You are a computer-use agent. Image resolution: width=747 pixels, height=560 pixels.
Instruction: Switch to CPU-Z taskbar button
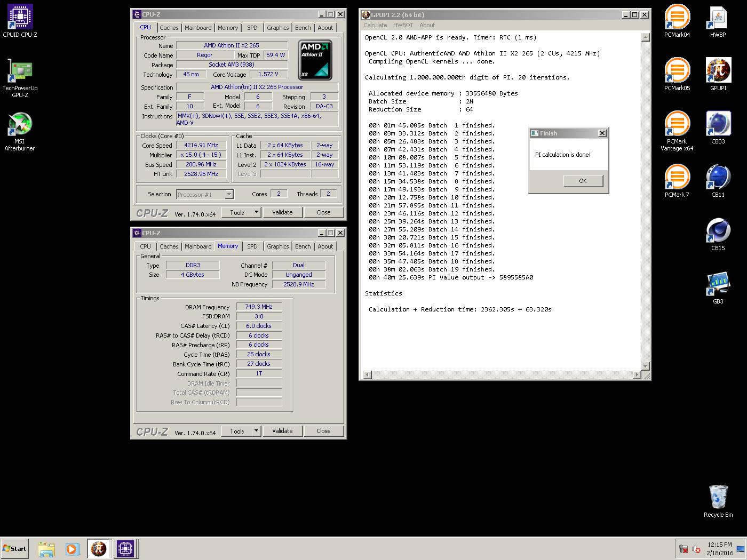click(125, 549)
